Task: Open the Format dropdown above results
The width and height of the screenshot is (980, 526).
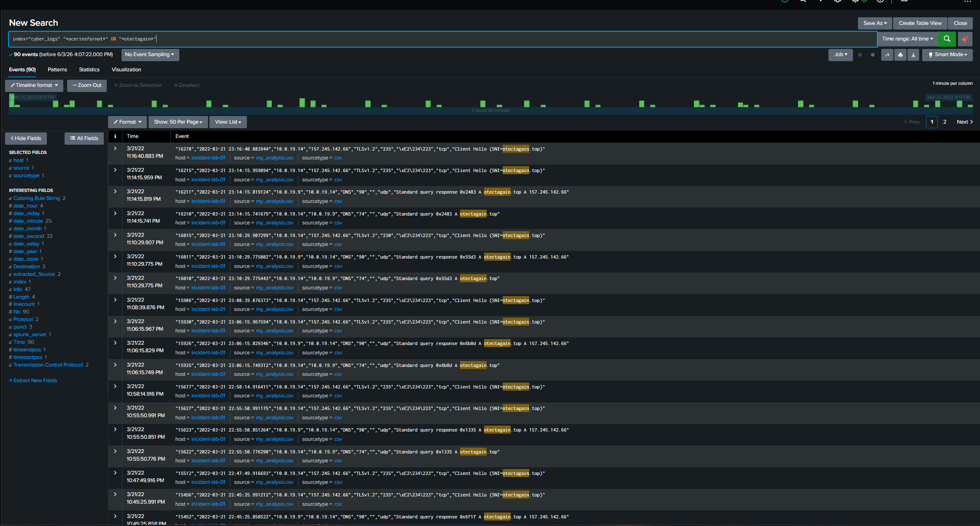Action: point(127,122)
